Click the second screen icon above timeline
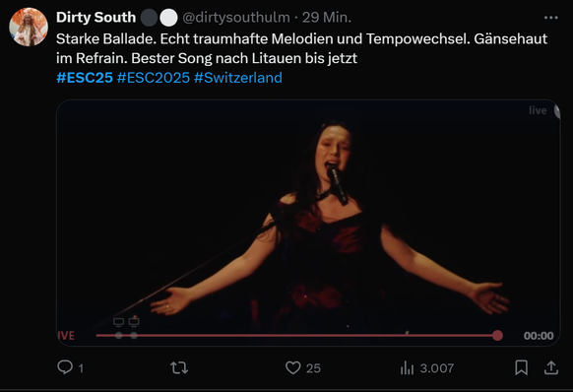The width and height of the screenshot is (573, 392). point(134,322)
